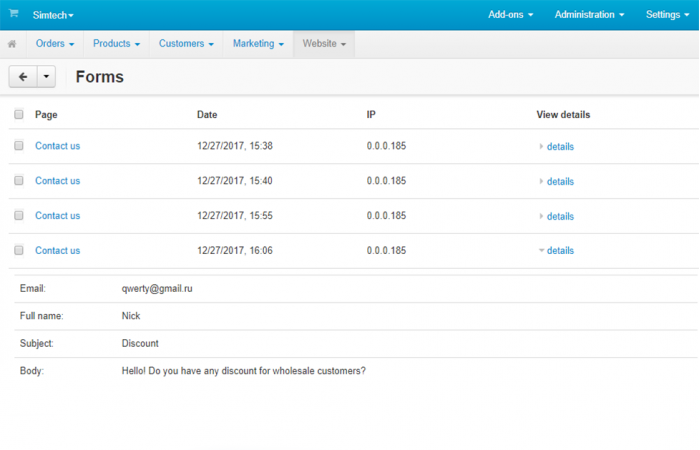Image resolution: width=700 pixels, height=450 pixels.
Task: Click the subject value Discount
Action: [x=140, y=343]
